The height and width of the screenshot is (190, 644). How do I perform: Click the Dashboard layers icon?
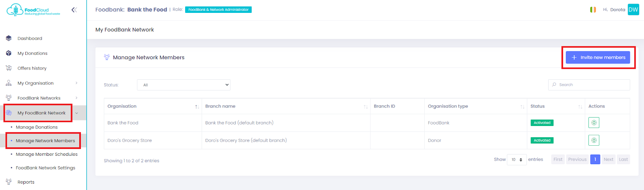pyautogui.click(x=8, y=38)
